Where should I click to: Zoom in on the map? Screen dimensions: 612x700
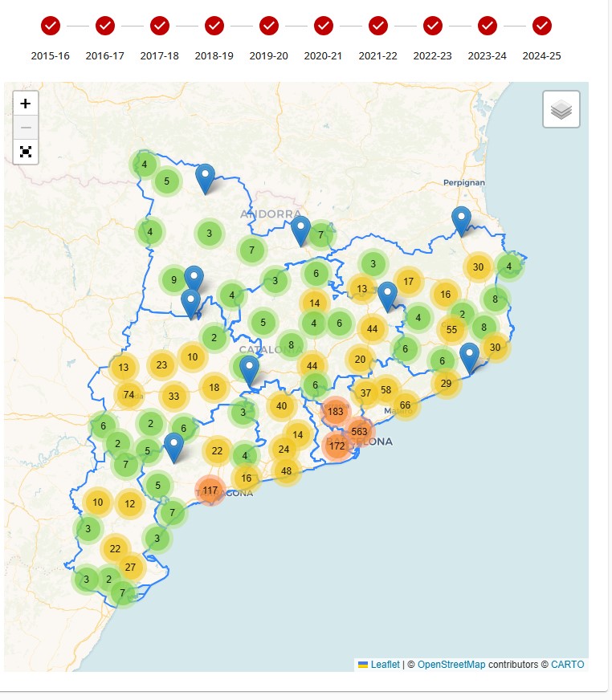click(x=26, y=104)
